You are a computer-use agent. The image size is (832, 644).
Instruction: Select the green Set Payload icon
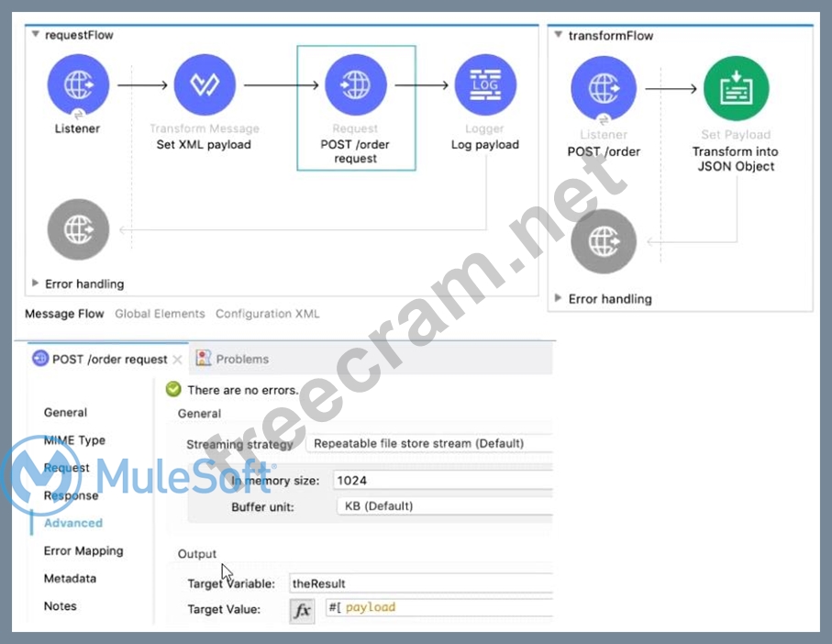[736, 89]
